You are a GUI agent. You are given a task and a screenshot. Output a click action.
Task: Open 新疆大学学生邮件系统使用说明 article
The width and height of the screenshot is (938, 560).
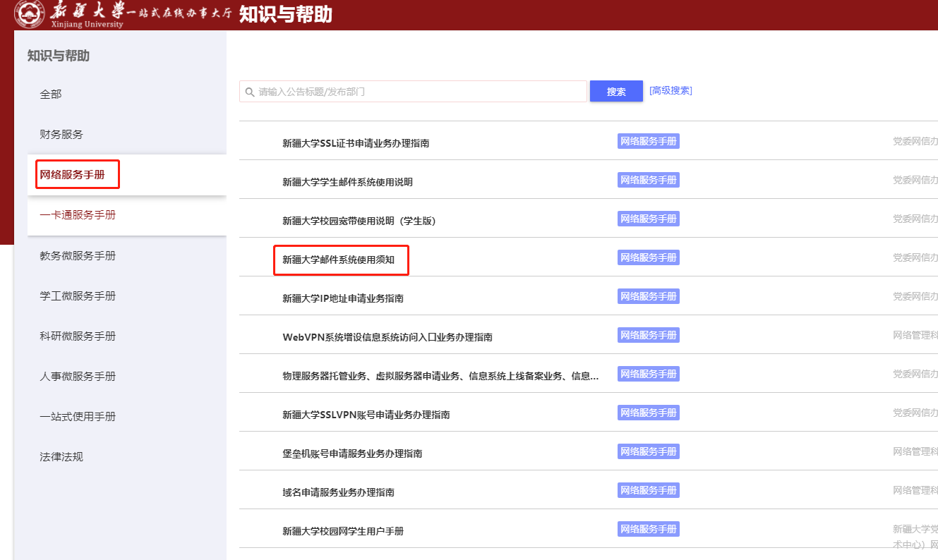pyautogui.click(x=347, y=182)
